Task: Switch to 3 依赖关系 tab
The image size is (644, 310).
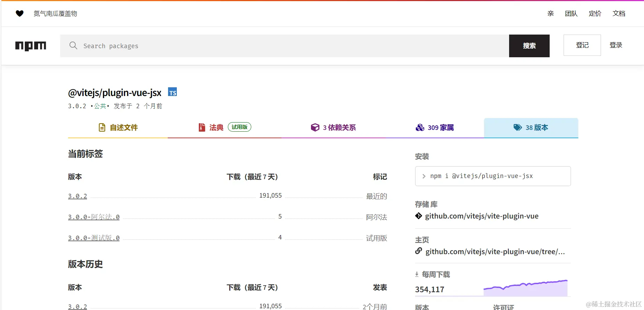Action: coord(334,128)
